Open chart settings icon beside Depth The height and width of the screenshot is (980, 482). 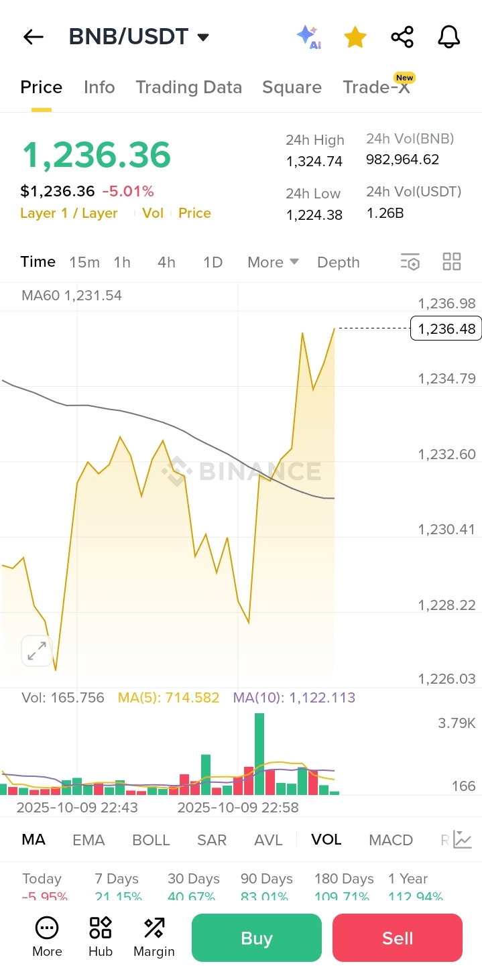tap(410, 262)
